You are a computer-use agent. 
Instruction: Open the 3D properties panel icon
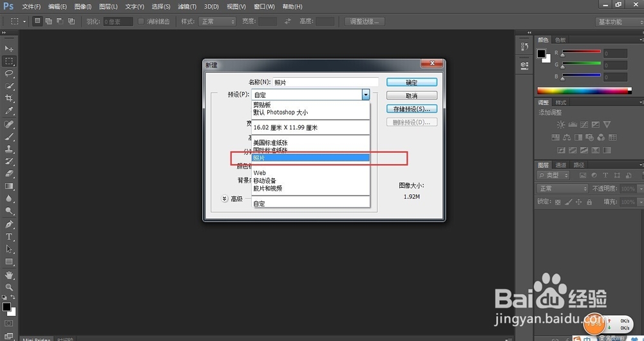tap(524, 64)
